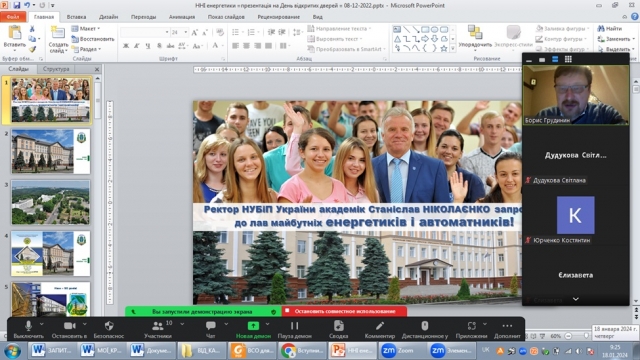Open the font size 24 dropdown
Image resolution: width=640 pixels, height=360 pixels.
[x=186, y=32]
